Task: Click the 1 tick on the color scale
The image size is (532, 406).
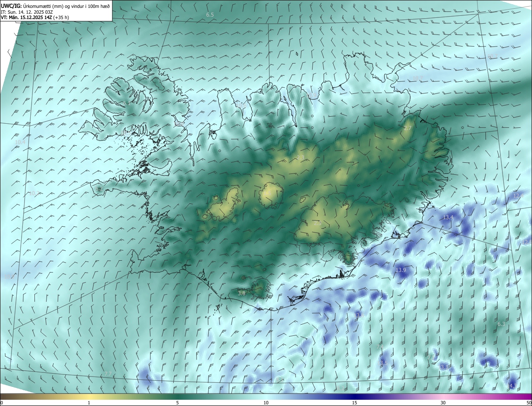Action: tap(89, 403)
